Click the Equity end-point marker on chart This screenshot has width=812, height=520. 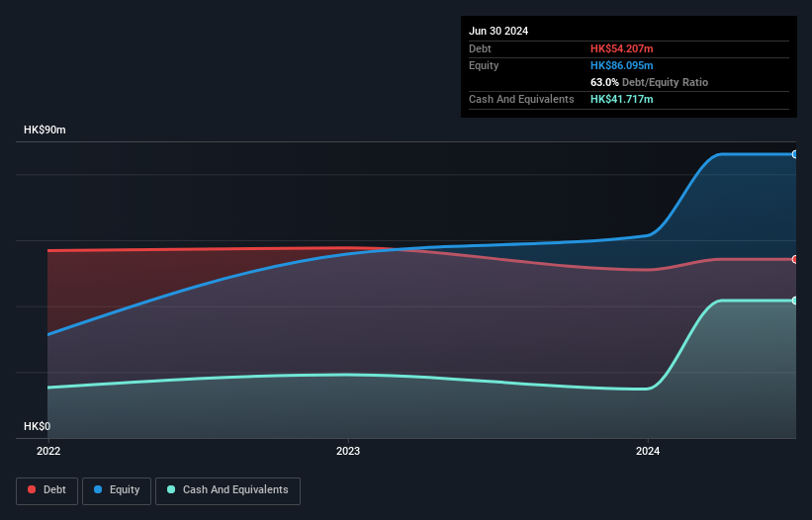[795, 154]
